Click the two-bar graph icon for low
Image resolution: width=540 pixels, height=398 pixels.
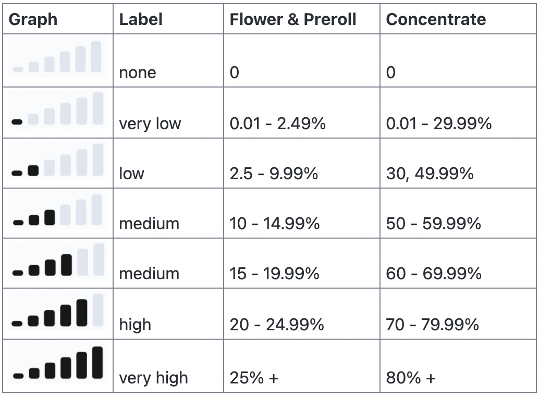click(x=58, y=160)
